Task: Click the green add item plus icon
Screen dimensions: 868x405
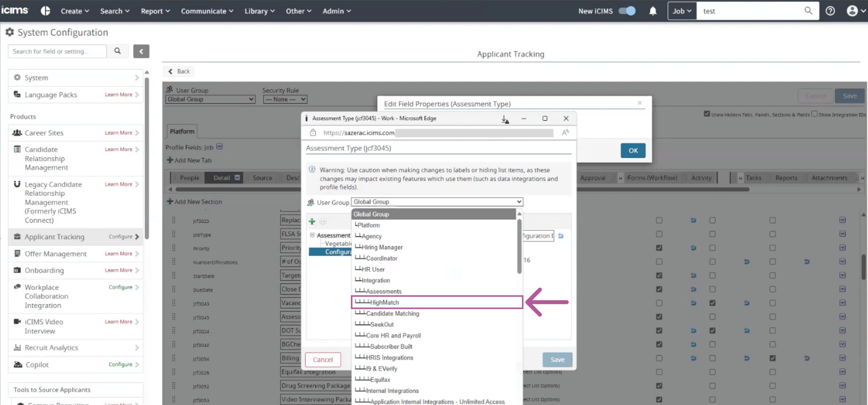Action: tap(312, 221)
